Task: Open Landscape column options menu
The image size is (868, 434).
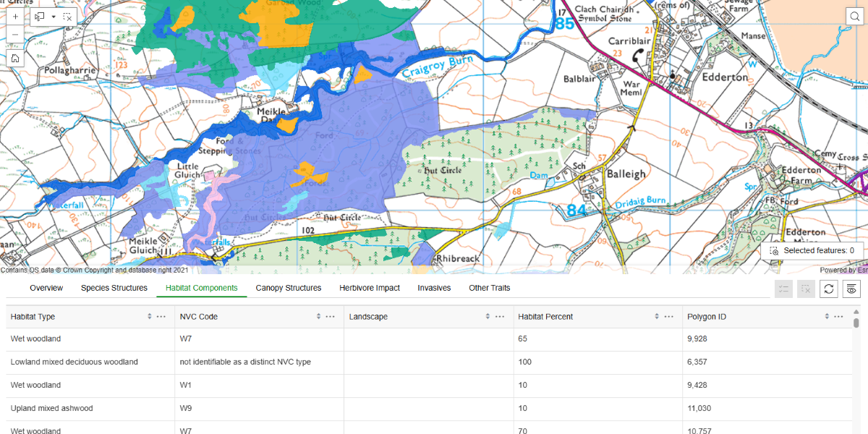Action: point(500,317)
